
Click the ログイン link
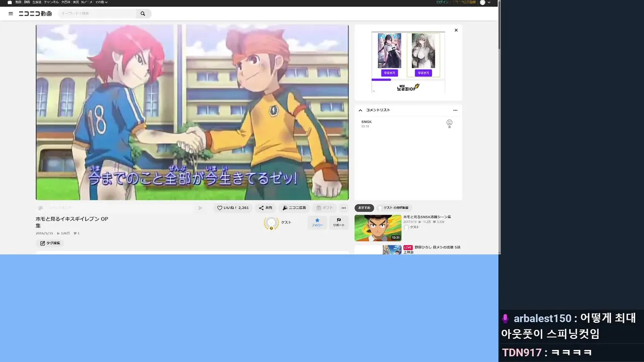[x=442, y=3]
